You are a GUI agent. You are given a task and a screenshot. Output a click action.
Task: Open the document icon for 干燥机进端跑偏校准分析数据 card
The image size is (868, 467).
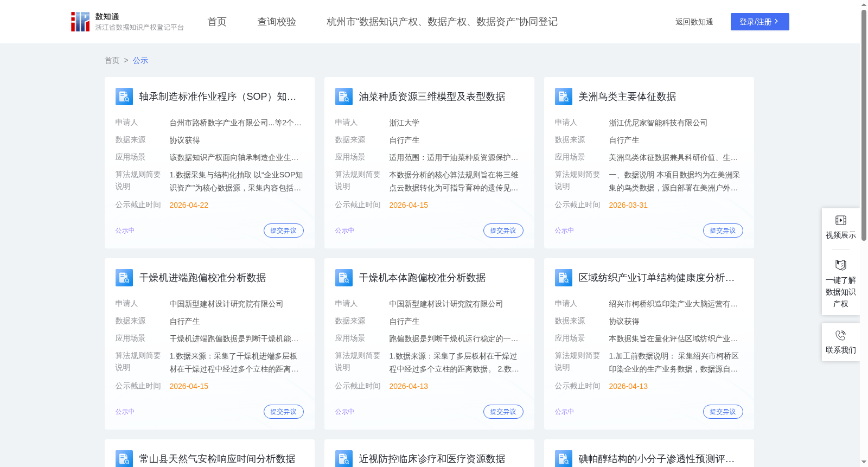(x=124, y=278)
